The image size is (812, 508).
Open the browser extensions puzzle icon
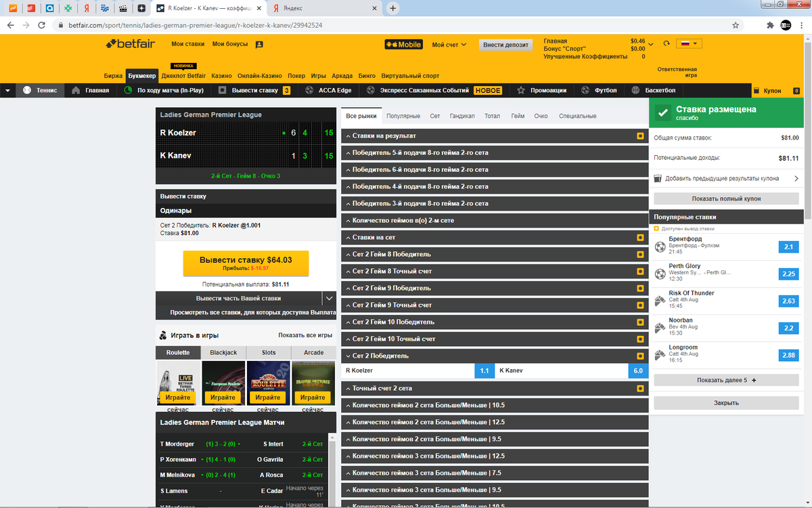[x=770, y=25]
